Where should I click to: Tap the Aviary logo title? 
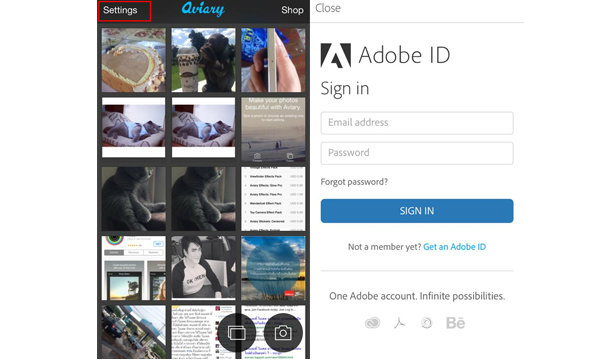(203, 9)
